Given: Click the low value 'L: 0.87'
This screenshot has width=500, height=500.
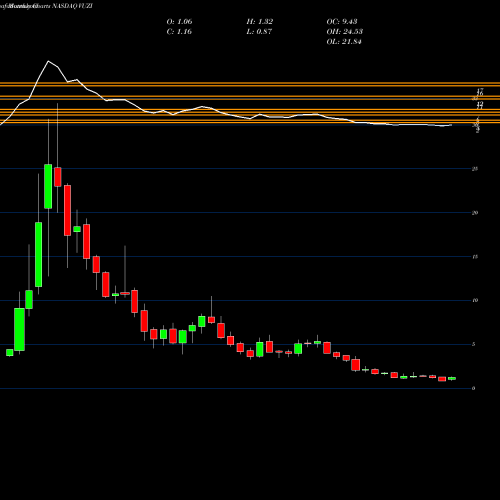Looking at the screenshot, I should tap(259, 31).
